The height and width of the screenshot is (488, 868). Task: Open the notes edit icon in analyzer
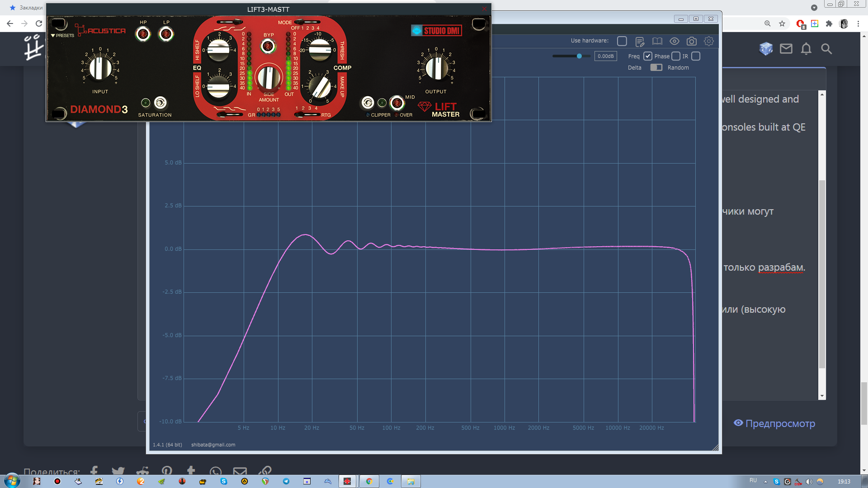pos(640,42)
